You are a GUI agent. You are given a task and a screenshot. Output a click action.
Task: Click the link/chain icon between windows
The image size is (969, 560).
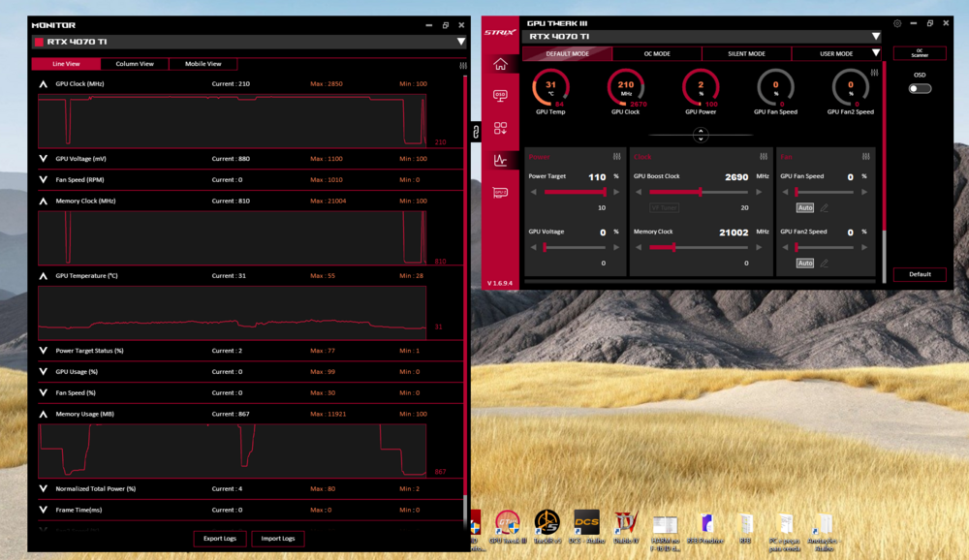[x=476, y=132]
